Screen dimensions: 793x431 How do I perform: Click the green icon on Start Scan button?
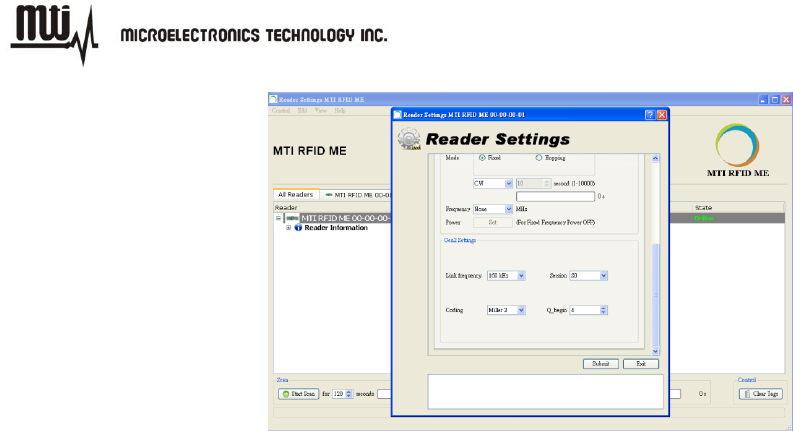286,394
